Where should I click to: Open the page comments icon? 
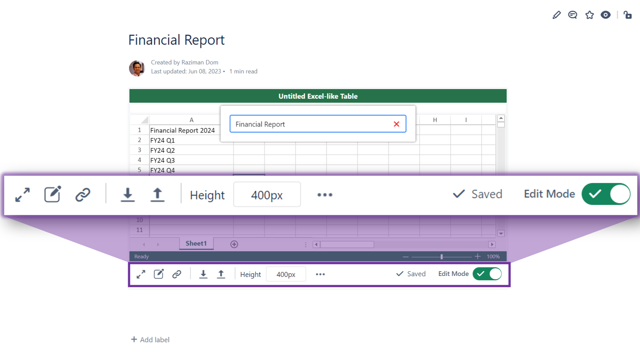click(x=573, y=15)
